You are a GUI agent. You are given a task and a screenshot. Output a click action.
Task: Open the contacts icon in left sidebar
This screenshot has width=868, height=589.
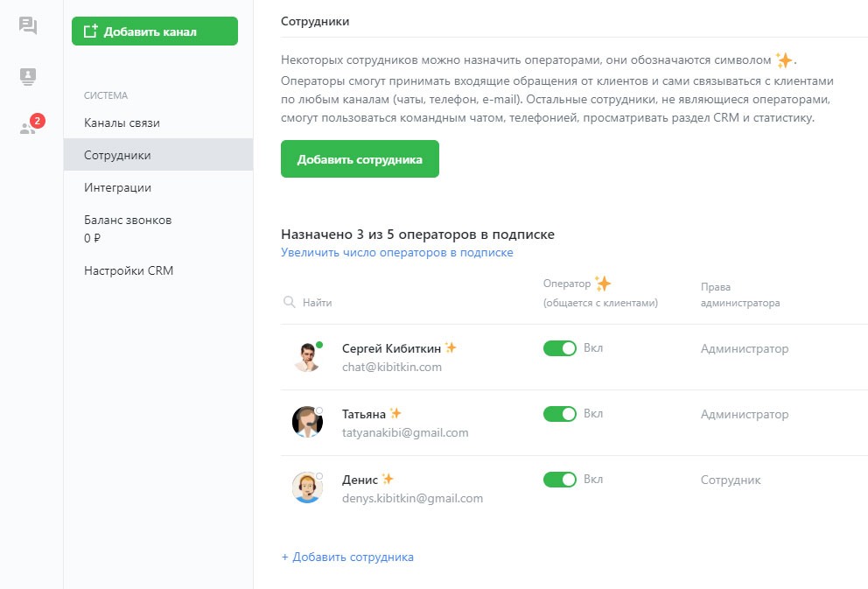click(28, 77)
